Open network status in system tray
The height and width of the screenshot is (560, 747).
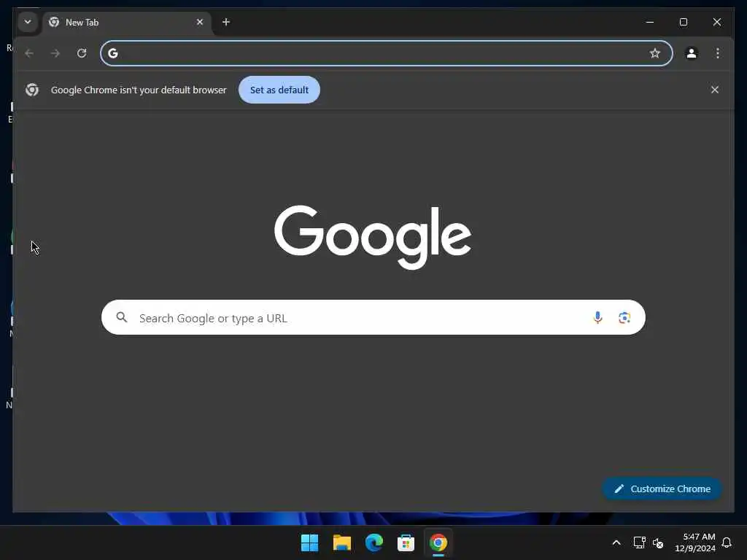point(639,542)
